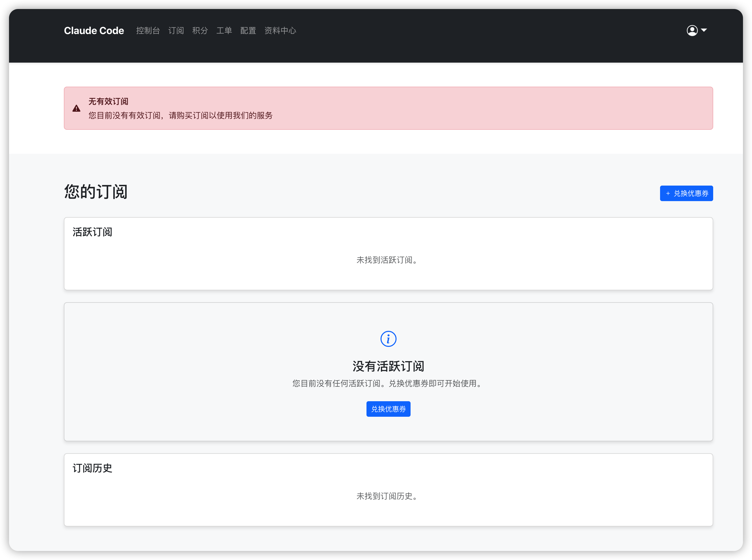The width and height of the screenshot is (752, 560).
Task: Select the 配置 nav item
Action: (x=248, y=31)
